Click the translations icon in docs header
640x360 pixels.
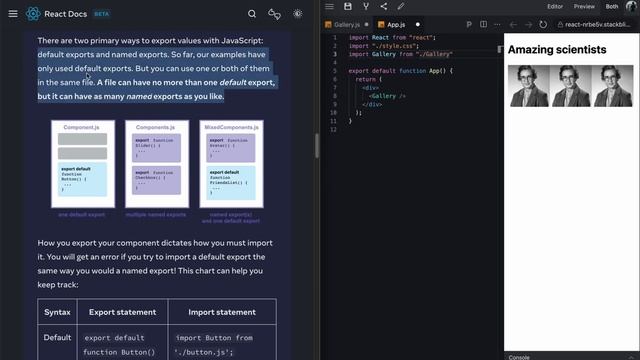click(x=274, y=14)
